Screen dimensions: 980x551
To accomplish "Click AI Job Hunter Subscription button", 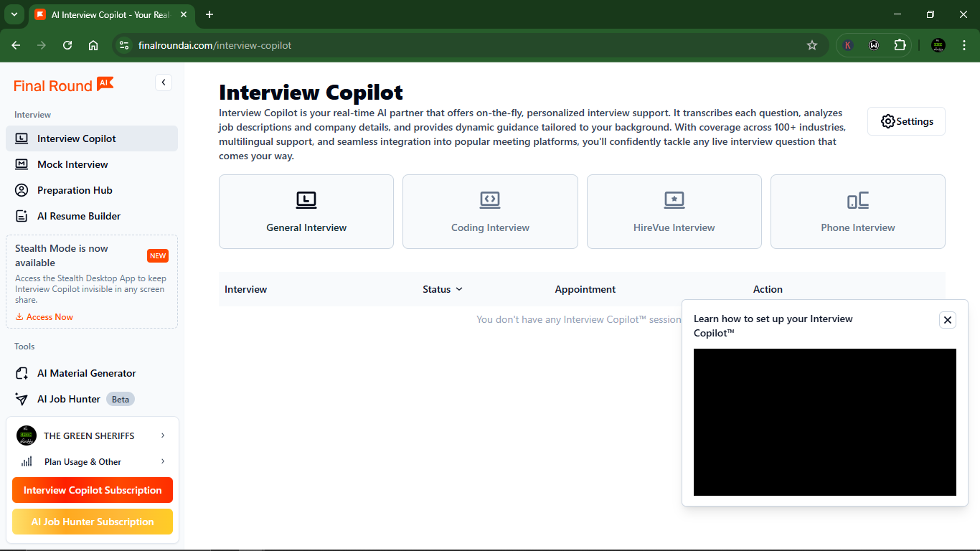I will (x=93, y=522).
